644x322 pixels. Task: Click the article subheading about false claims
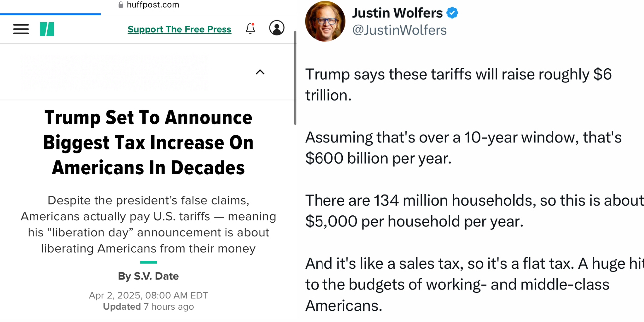(148, 224)
